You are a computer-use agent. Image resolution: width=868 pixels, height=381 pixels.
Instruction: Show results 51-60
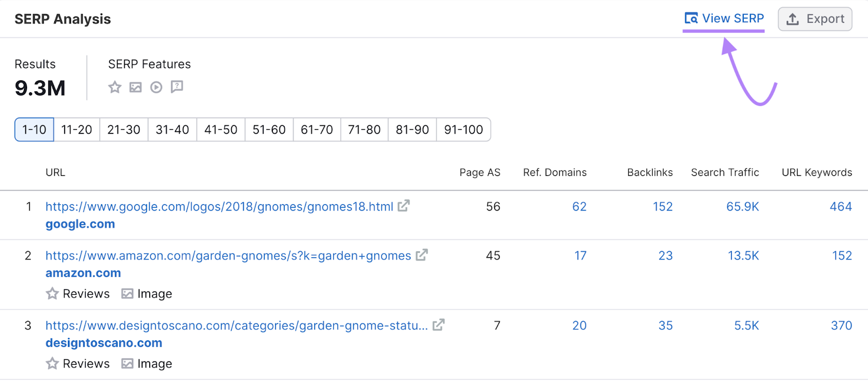coord(269,130)
